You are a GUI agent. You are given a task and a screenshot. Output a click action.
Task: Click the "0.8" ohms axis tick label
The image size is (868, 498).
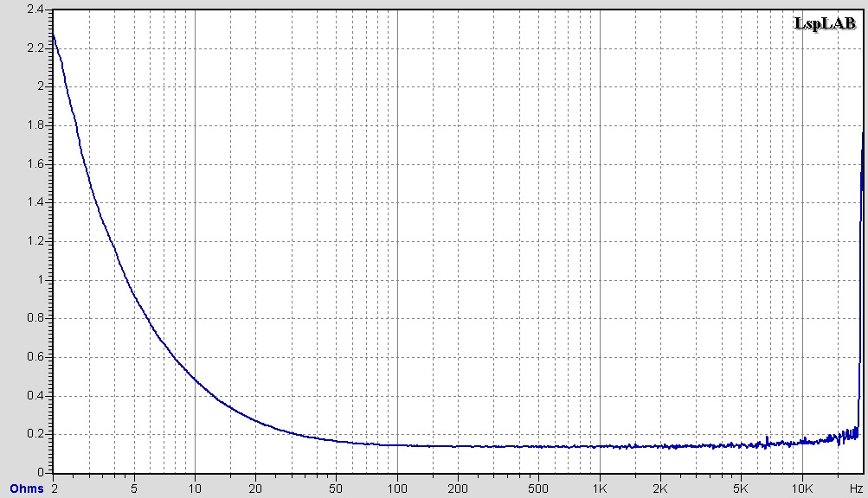[x=35, y=318]
